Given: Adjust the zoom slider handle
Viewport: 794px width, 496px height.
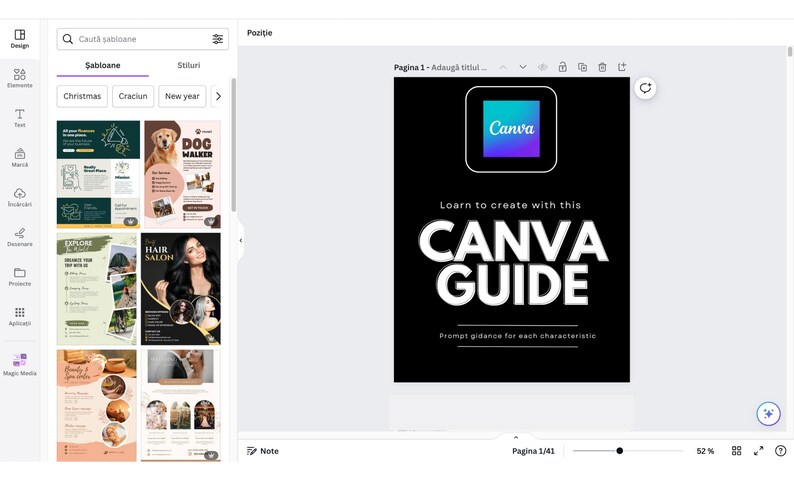Looking at the screenshot, I should click(x=619, y=450).
